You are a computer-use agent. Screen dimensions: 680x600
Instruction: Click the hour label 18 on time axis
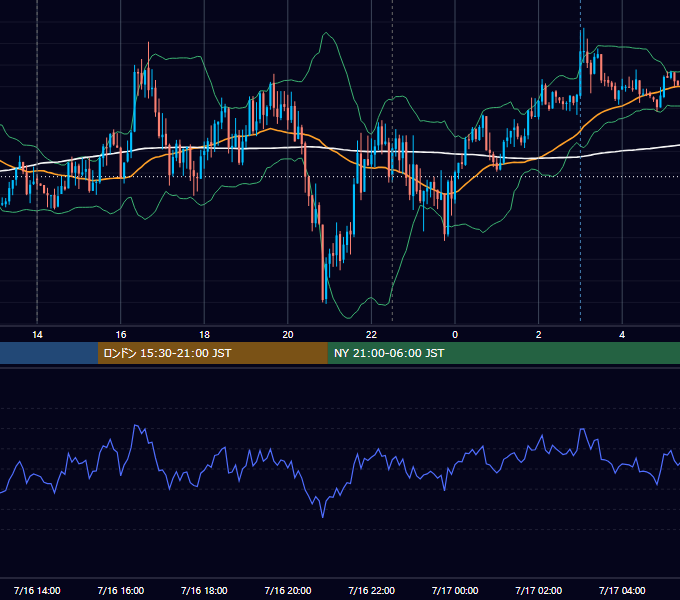tap(204, 335)
